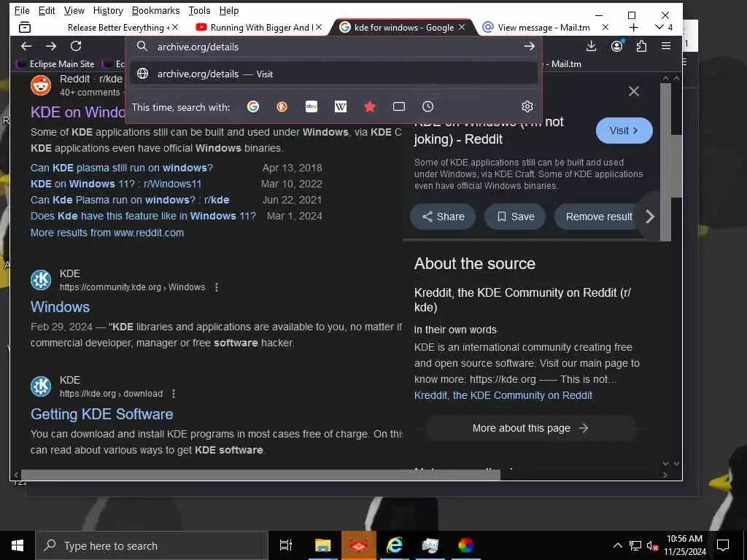Click the go arrow in the address bar
The width and height of the screenshot is (747, 560).
(529, 46)
